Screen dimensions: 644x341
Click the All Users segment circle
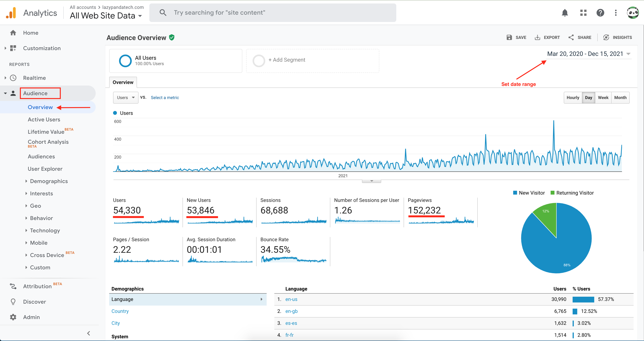pos(125,61)
